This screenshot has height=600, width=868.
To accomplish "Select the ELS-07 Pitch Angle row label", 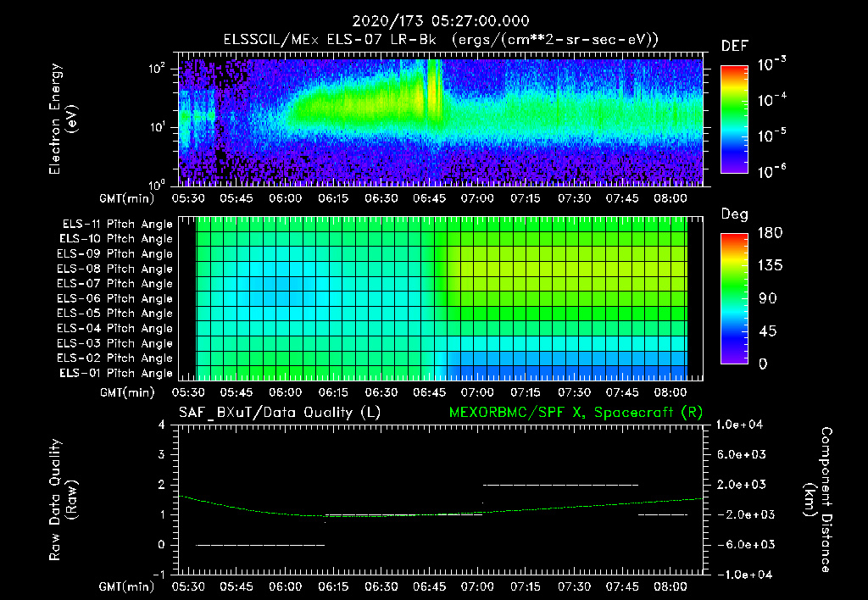I will [115, 283].
